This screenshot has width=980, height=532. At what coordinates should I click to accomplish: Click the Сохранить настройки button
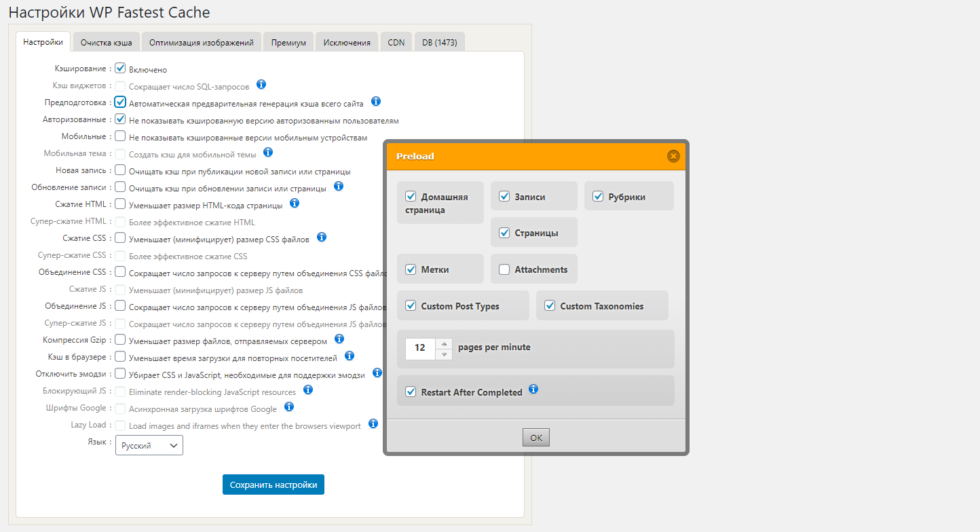click(274, 484)
